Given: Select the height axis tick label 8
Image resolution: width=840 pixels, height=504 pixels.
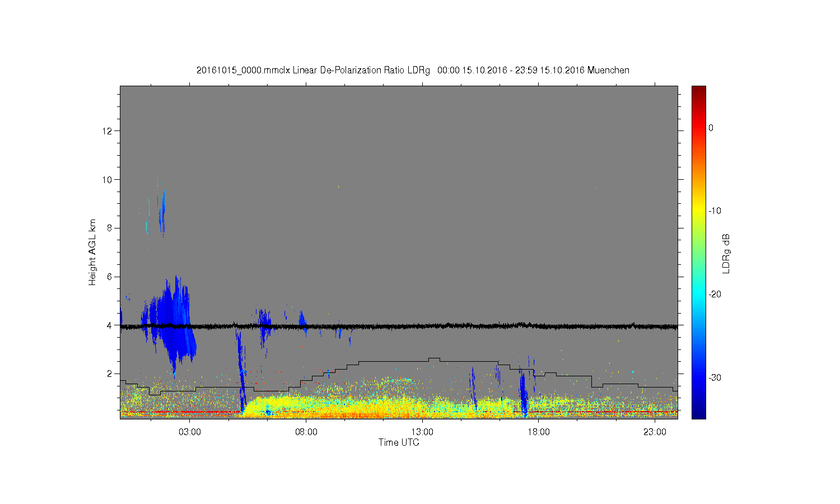Looking at the screenshot, I should click(x=110, y=228).
